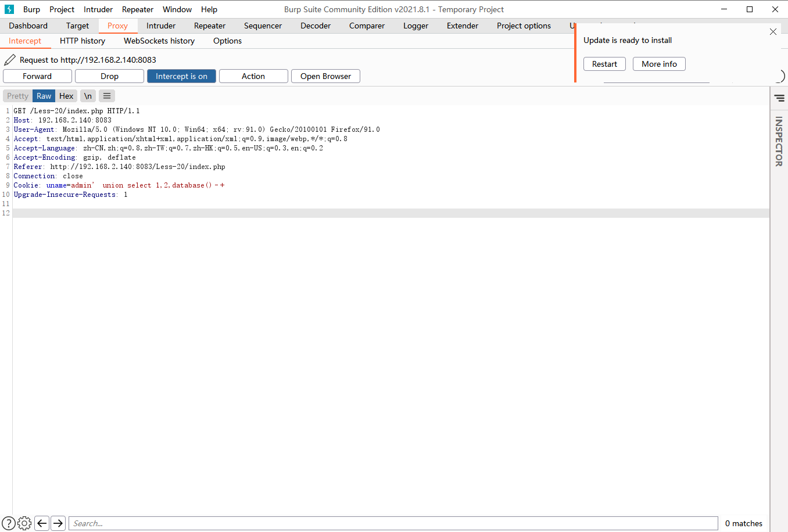Image resolution: width=788 pixels, height=532 pixels.
Task: Click the User-Agent header line
Action: pyautogui.click(x=197, y=130)
